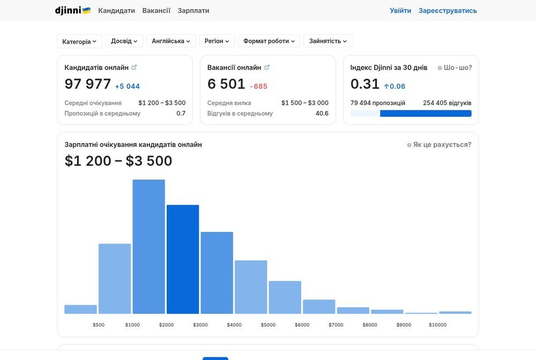The width and height of the screenshot is (536, 360).
Task: Select the dark blue histogram bar at $2000–$3000
Action: [x=183, y=259]
